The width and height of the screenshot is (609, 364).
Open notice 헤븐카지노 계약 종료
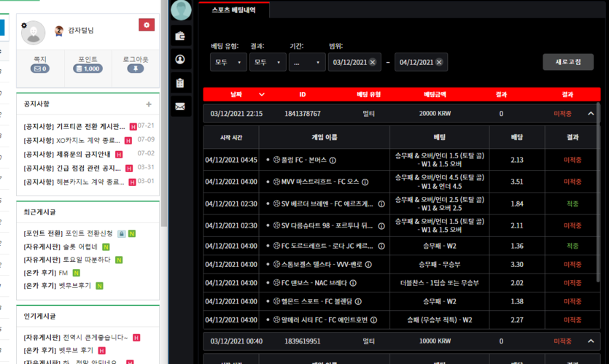pyautogui.click(x=74, y=182)
